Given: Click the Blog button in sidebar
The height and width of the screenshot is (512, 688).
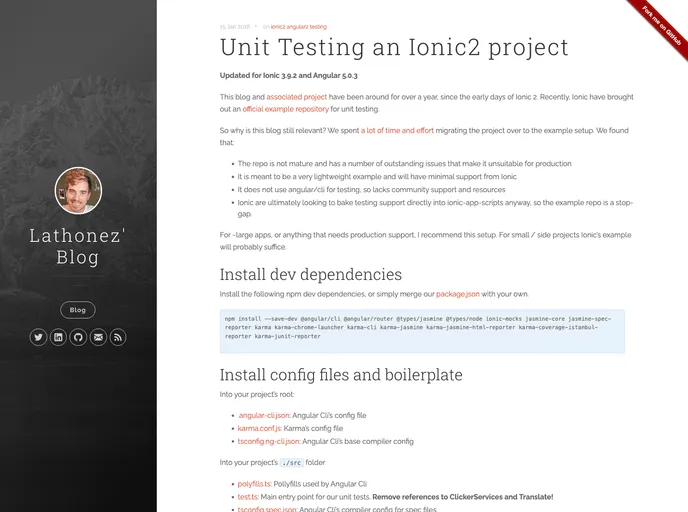Looking at the screenshot, I should 78,310.
